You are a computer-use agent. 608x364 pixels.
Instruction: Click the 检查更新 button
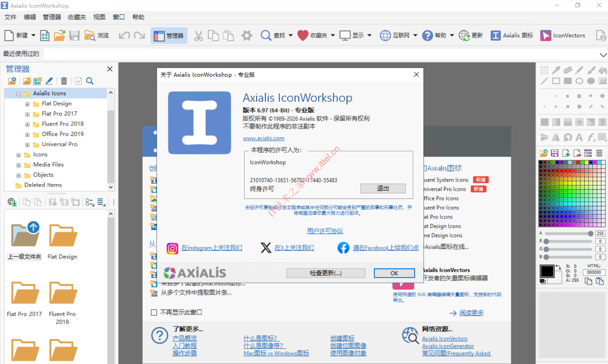tap(326, 273)
